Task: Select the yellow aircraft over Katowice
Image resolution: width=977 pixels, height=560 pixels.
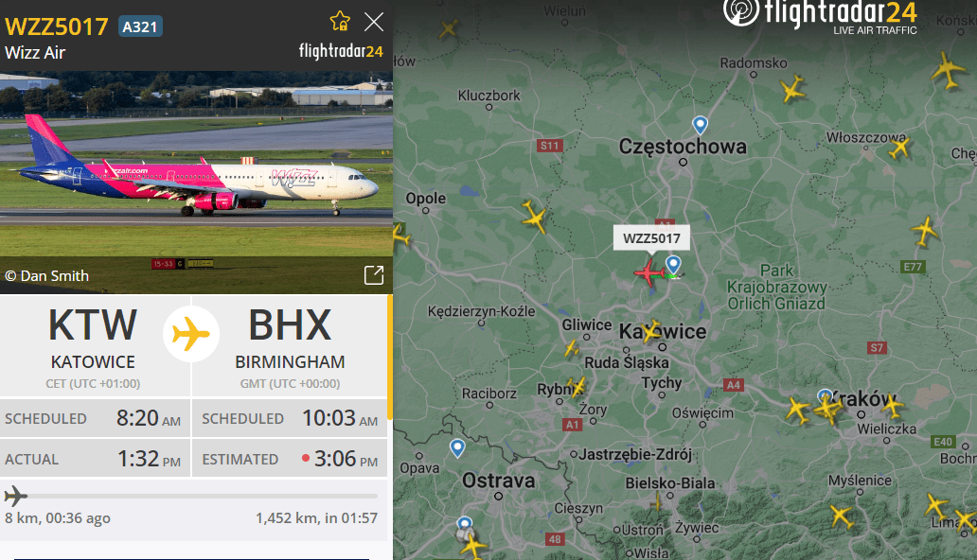Action: (x=650, y=331)
